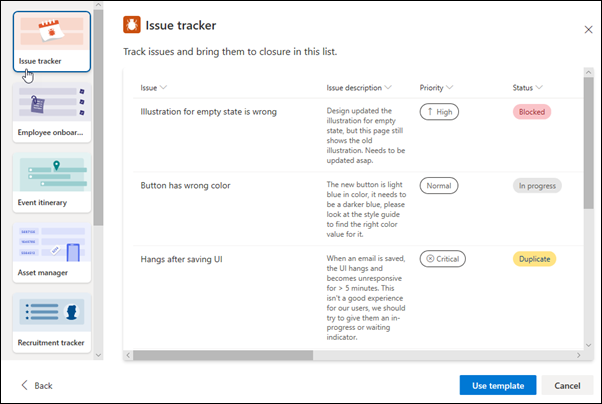Pick the Recruitment tracker template

[x=52, y=323]
